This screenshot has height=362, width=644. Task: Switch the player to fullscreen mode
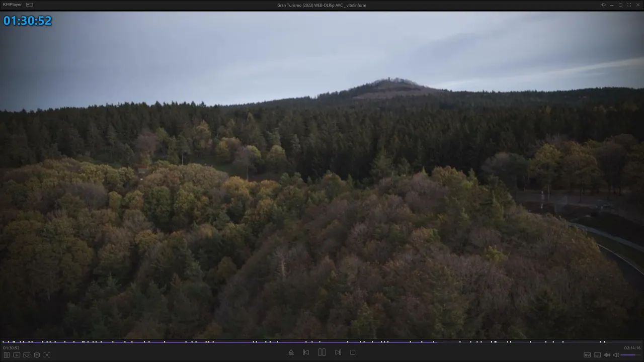[x=628, y=5]
